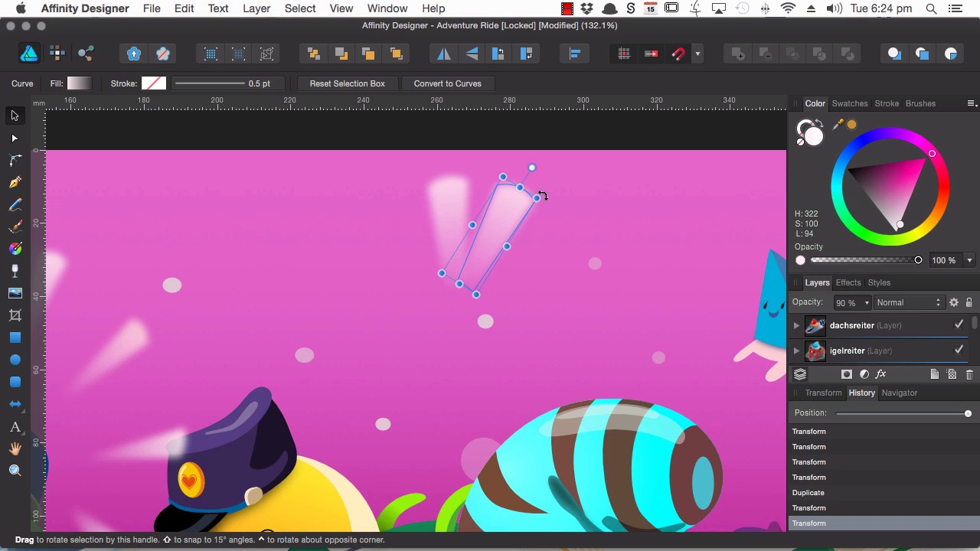Screen dimensions: 980x551
Task: Toggle snapping magnet button
Action: point(678,54)
